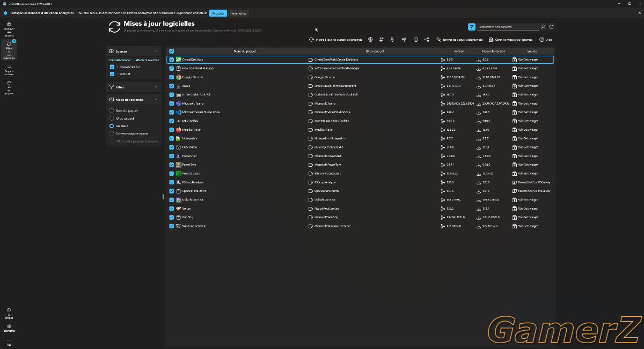The image size is (644, 349).
Task: Open the À propos page
Action: point(9,314)
